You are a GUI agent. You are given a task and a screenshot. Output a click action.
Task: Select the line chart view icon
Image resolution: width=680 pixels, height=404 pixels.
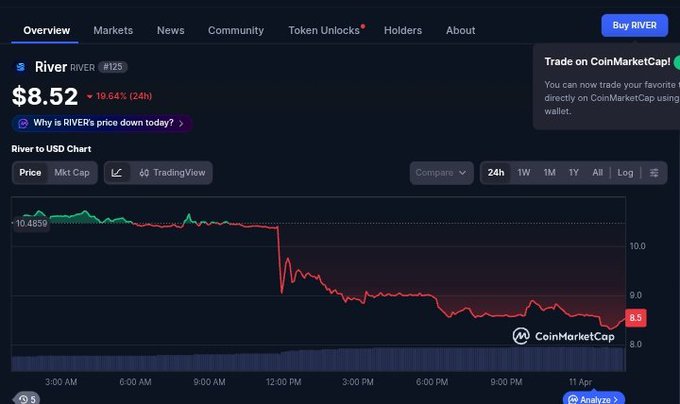pyautogui.click(x=117, y=173)
